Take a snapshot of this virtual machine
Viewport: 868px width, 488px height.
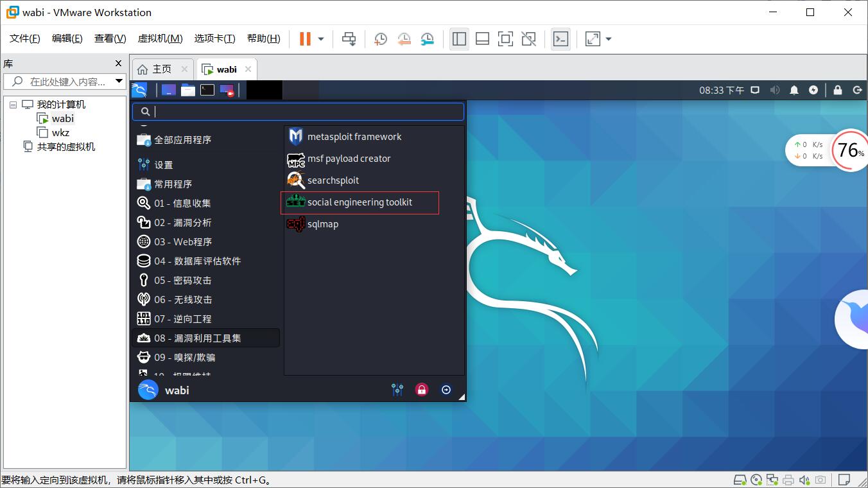(x=381, y=39)
